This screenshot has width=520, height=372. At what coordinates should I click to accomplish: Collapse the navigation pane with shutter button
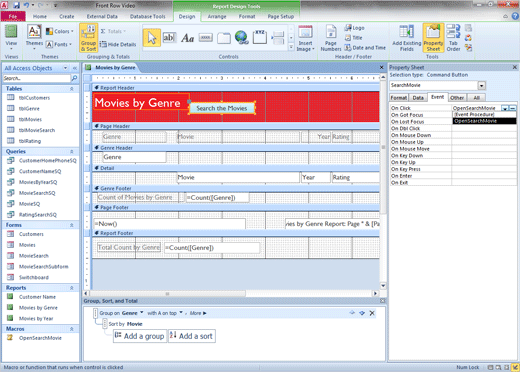click(75, 68)
